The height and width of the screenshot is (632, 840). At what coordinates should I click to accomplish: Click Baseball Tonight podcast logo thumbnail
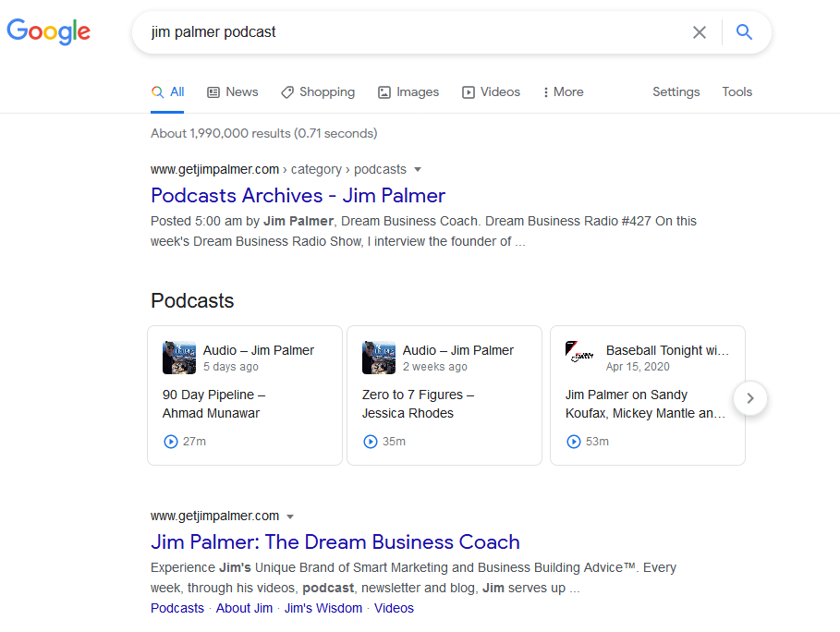tap(579, 352)
